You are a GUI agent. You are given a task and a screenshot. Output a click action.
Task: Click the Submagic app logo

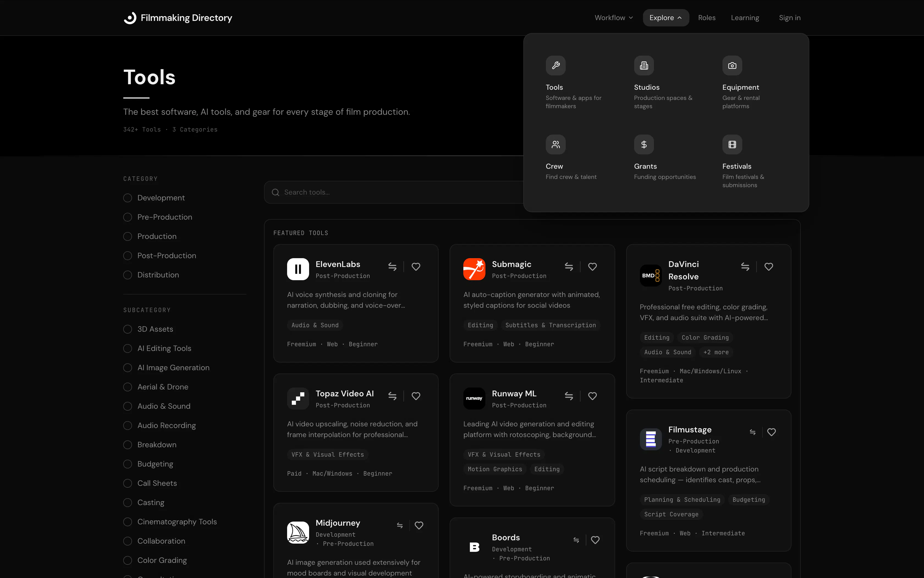coord(474,269)
